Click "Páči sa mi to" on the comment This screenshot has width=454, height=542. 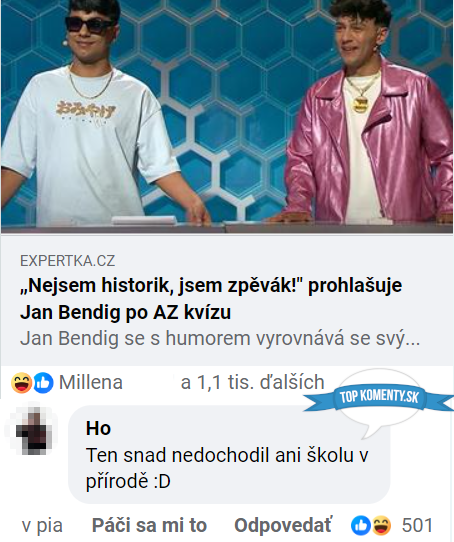pos(149,526)
